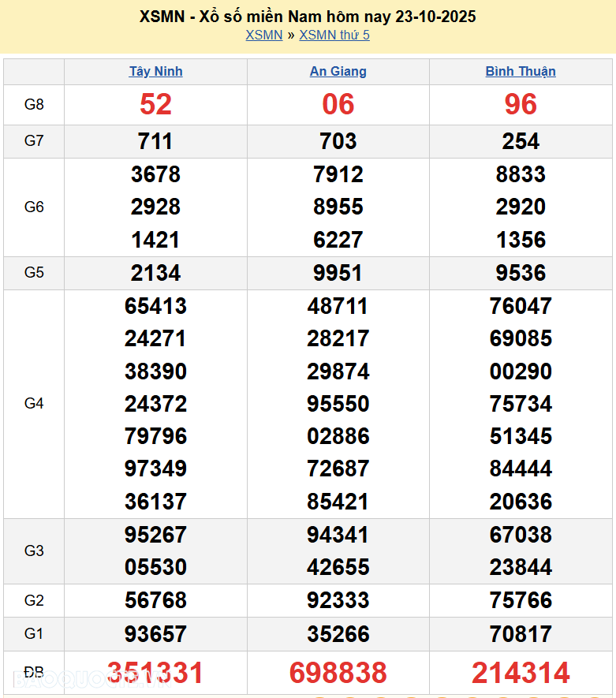Click An Giang special prize 698838
Viewport: 616px width, 698px height.
coord(338,673)
